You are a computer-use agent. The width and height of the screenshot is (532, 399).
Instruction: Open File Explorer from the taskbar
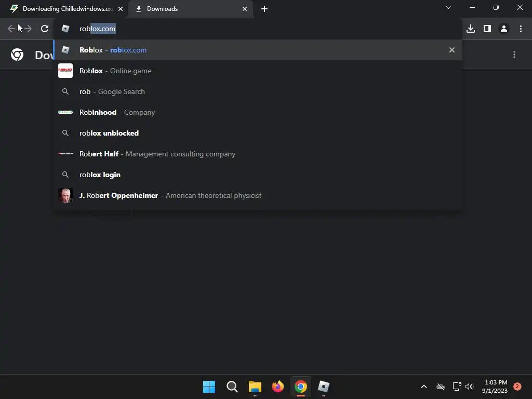pos(255,387)
